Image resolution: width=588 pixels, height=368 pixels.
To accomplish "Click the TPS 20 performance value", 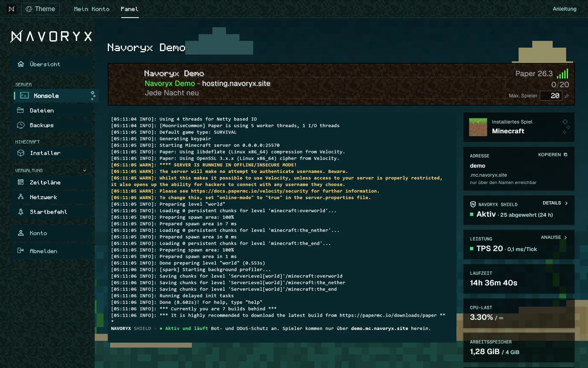I will [x=489, y=248].
